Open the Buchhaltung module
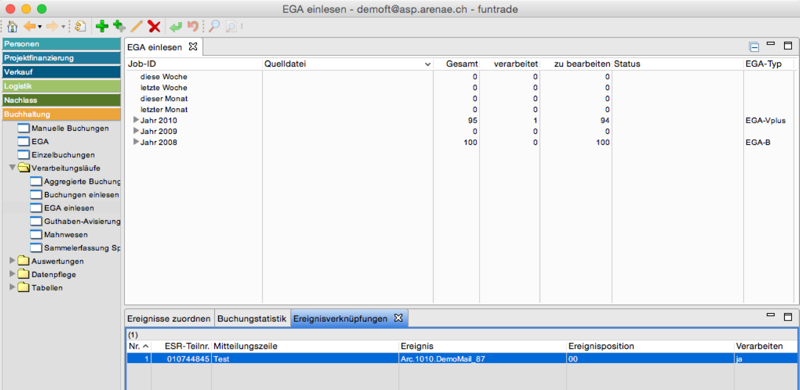The height and width of the screenshot is (390, 800). [x=61, y=114]
